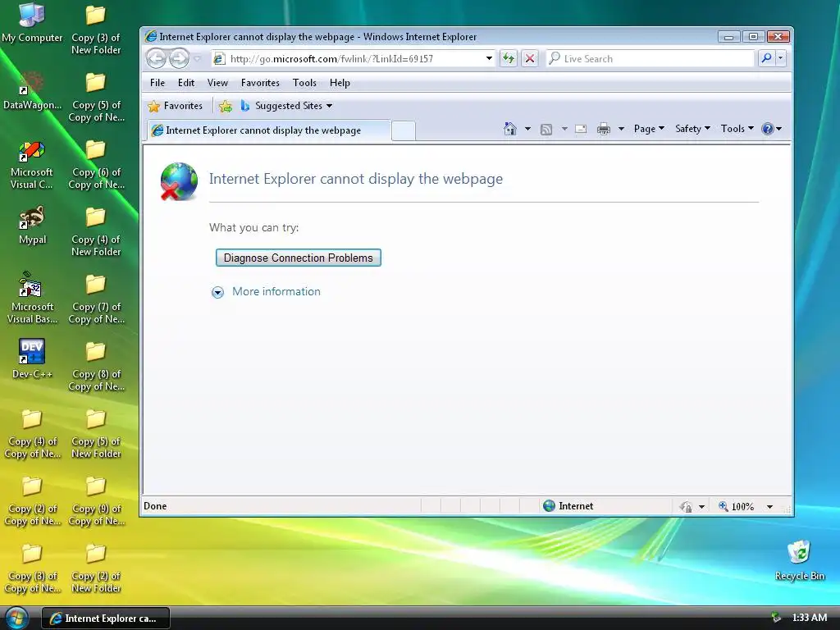Click the Internet Explorer taskbar button

point(106,619)
